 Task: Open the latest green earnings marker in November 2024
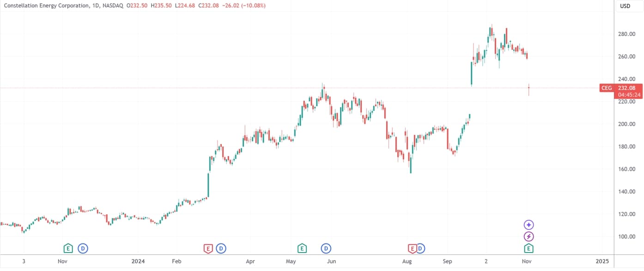pyautogui.click(x=529, y=248)
